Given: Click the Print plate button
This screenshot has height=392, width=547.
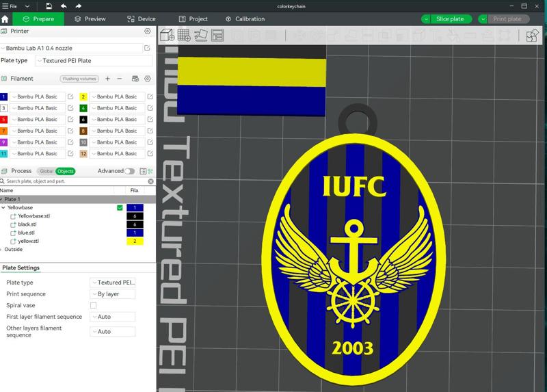Looking at the screenshot, I should 507,19.
